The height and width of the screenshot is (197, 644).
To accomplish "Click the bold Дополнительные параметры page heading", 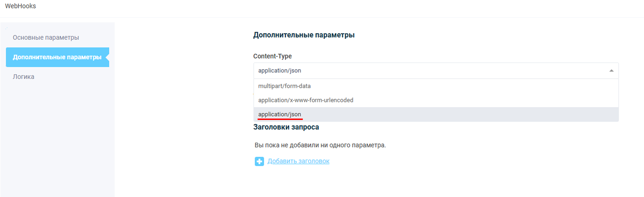I will click(304, 35).
